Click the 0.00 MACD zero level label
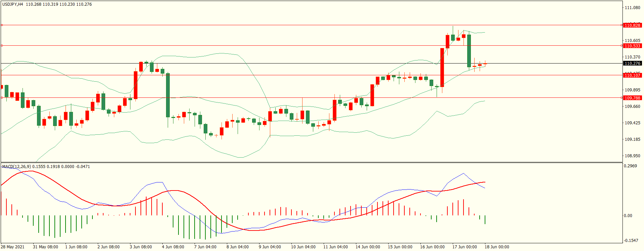Viewport: 644px width, 251px height. click(628, 215)
